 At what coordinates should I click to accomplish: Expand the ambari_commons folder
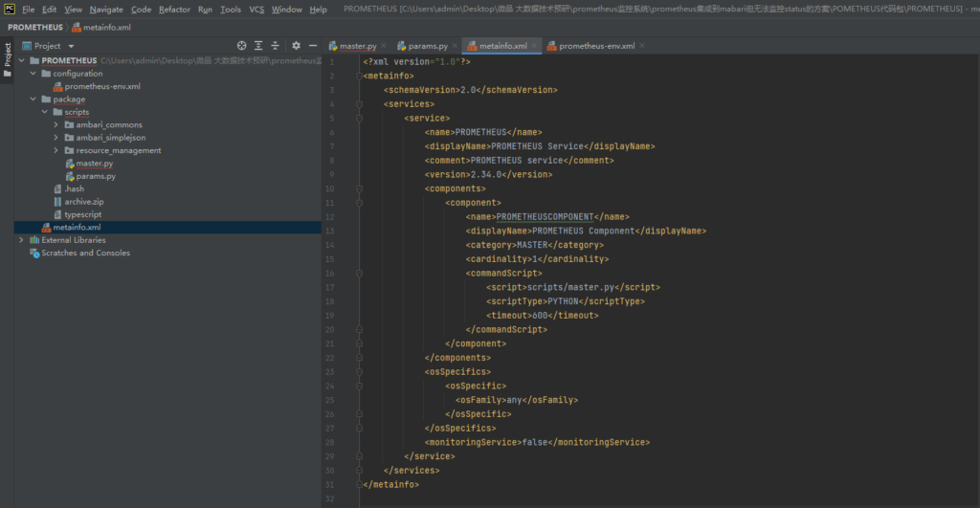click(56, 124)
